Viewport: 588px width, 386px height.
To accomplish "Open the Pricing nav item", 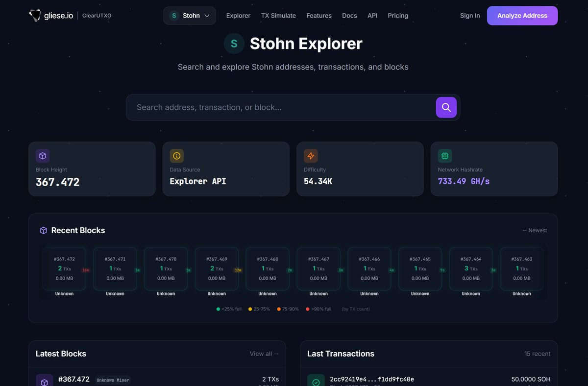I will pos(398,16).
